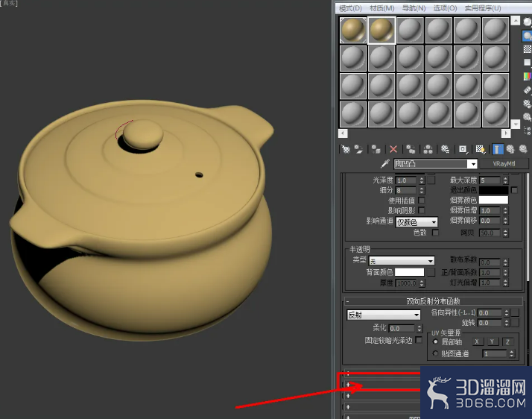The image size is (532, 419).
Task: Adjust the 细分 spinner arrows
Action: (422, 190)
